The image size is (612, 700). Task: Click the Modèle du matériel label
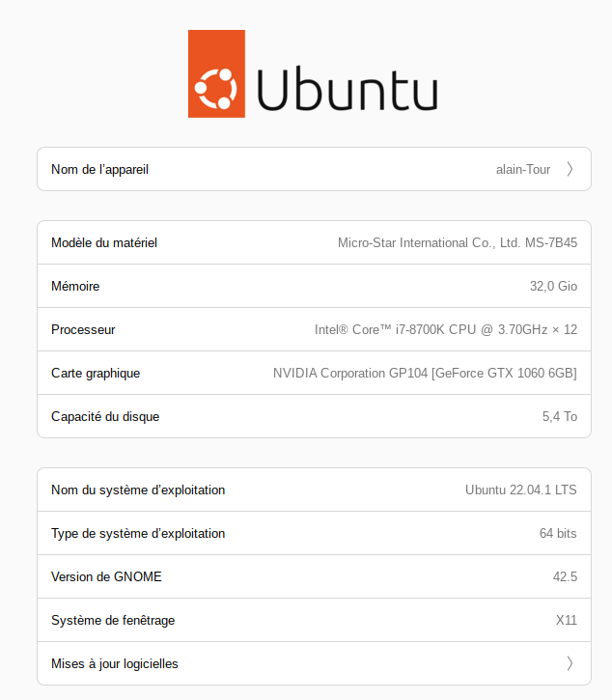click(104, 243)
